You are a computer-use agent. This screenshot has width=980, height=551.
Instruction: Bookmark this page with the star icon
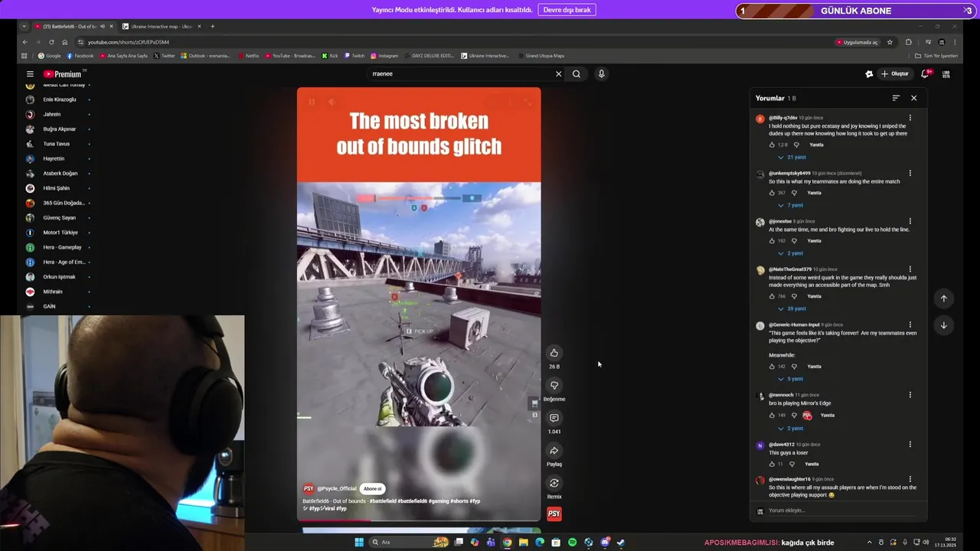click(890, 42)
